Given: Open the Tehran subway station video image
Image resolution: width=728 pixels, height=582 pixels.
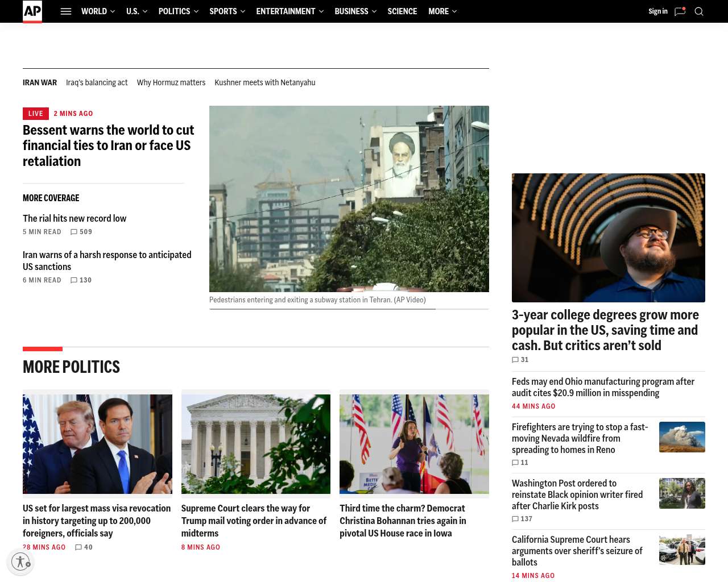Looking at the screenshot, I should click(x=349, y=199).
